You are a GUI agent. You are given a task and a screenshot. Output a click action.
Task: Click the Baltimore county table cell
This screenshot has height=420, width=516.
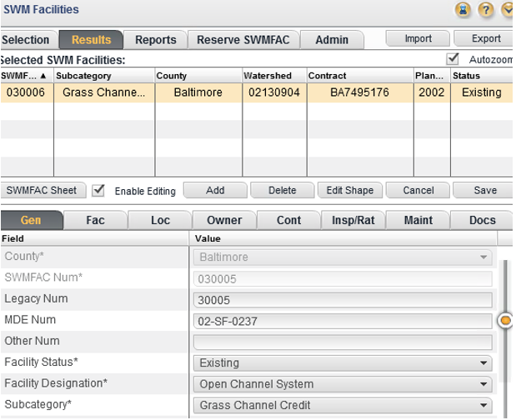coord(198,92)
